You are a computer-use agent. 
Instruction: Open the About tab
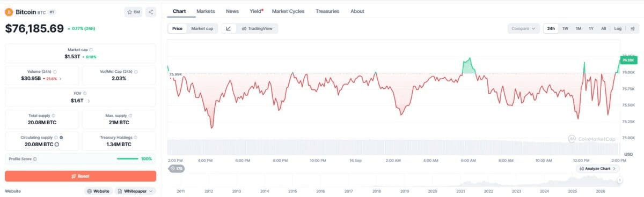point(357,11)
